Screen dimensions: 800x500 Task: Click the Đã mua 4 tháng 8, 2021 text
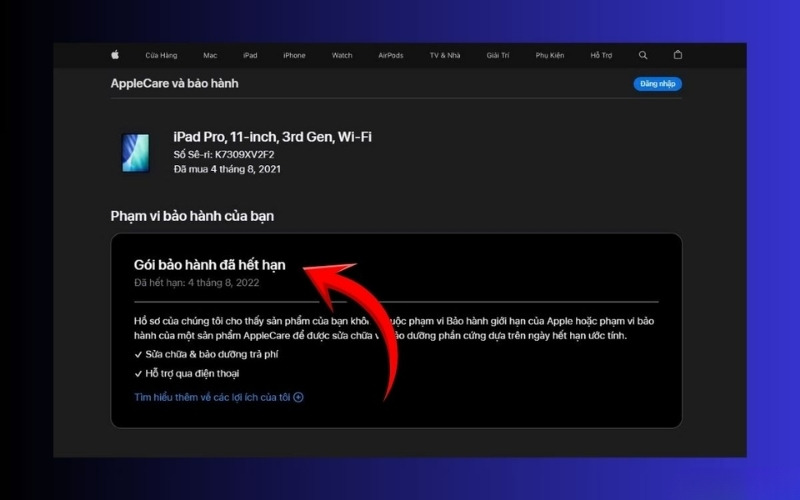pos(227,169)
